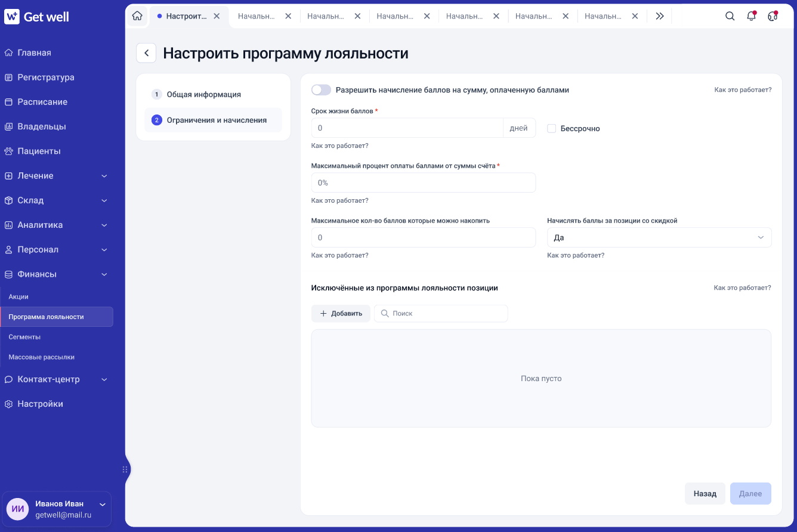
Task: Click the maximum percent 0% field
Action: point(424,183)
